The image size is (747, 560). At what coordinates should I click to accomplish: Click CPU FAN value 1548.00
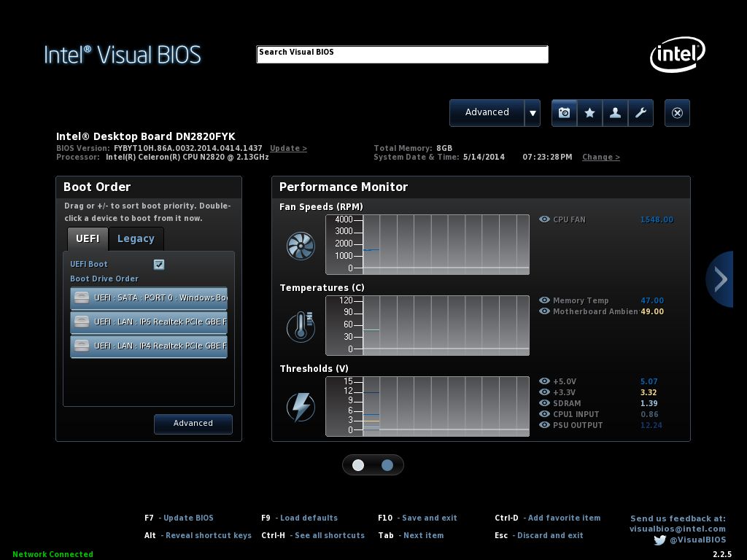(x=657, y=219)
